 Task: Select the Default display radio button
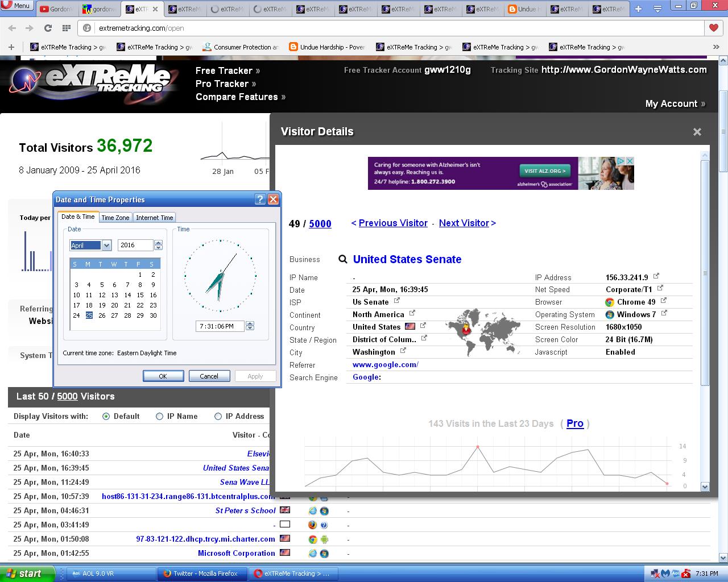pos(106,417)
